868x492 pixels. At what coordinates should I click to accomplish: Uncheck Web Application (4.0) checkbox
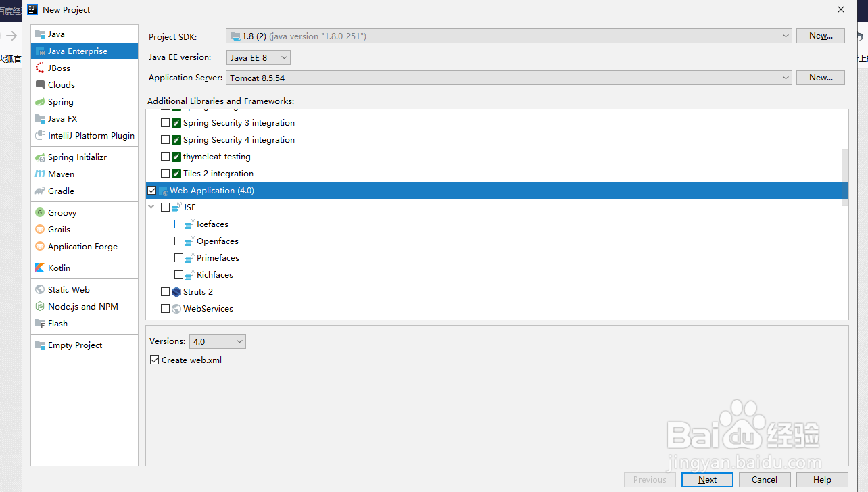pos(151,191)
